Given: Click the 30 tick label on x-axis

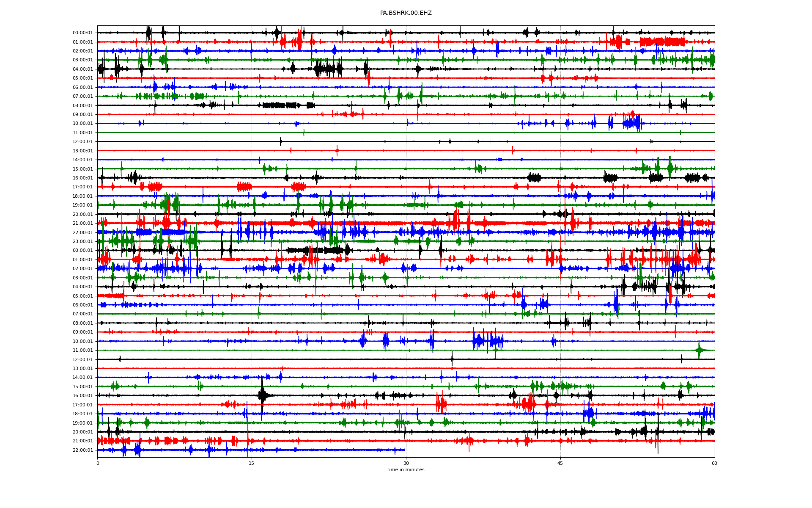Looking at the screenshot, I should tap(406, 463).
